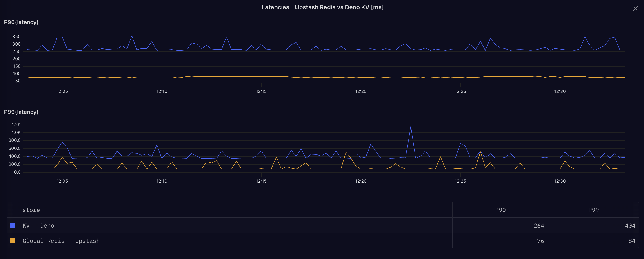
Task: Select the KV - Deno store row
Action: [38, 226]
